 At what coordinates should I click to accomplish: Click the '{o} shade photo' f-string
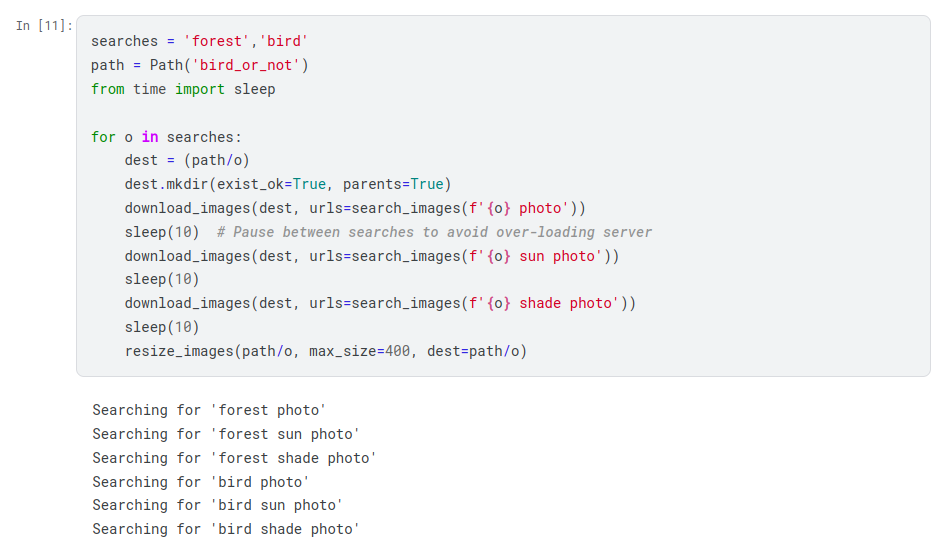coord(552,303)
